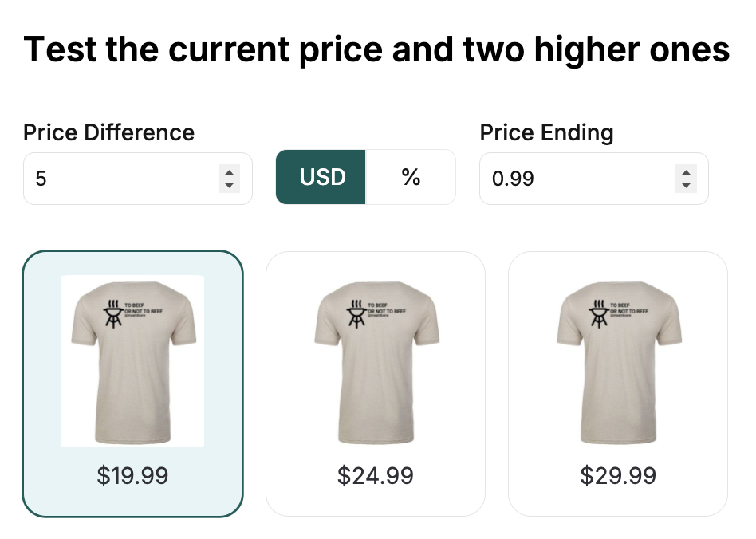The image size is (756, 539).
Task: Click the Price Ending label
Action: point(546,132)
